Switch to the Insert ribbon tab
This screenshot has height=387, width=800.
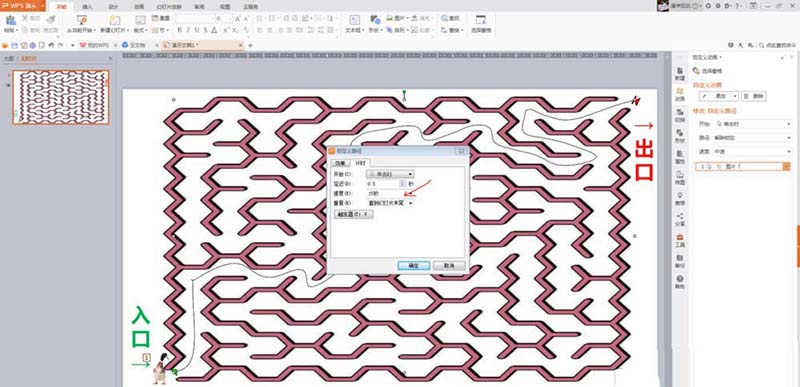tap(87, 7)
